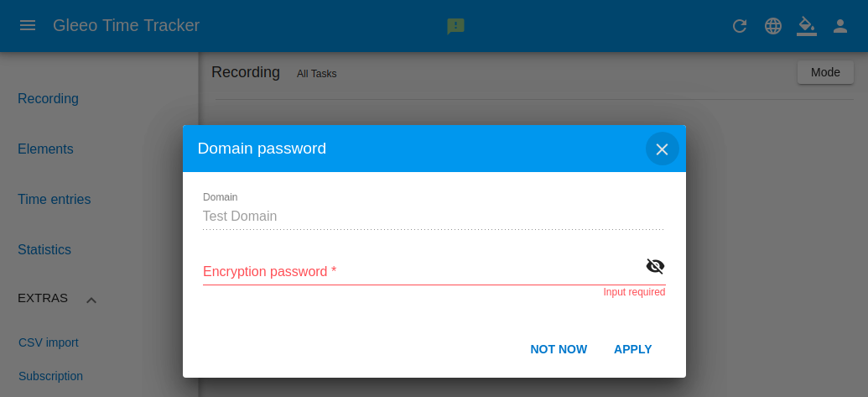Image resolution: width=868 pixels, height=397 pixels.
Task: Click the NOT NOW button
Action: click(x=559, y=349)
